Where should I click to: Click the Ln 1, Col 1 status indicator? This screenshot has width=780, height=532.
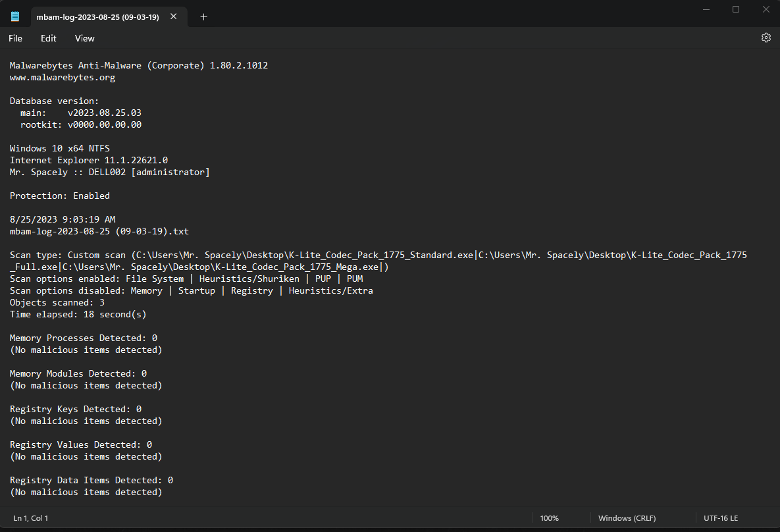point(31,518)
